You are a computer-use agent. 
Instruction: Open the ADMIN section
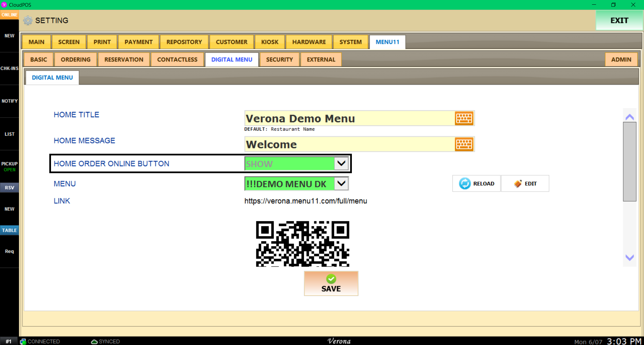(621, 60)
